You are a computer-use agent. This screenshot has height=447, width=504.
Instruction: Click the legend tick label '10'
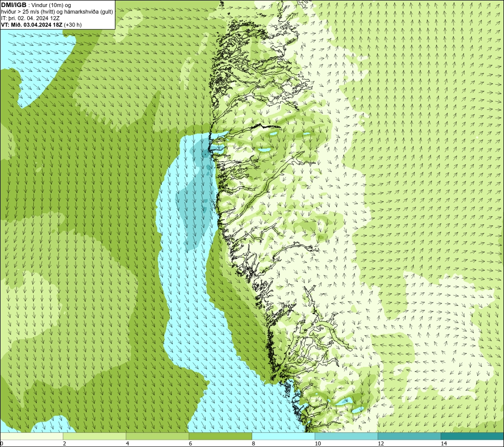pyautogui.click(x=318, y=444)
